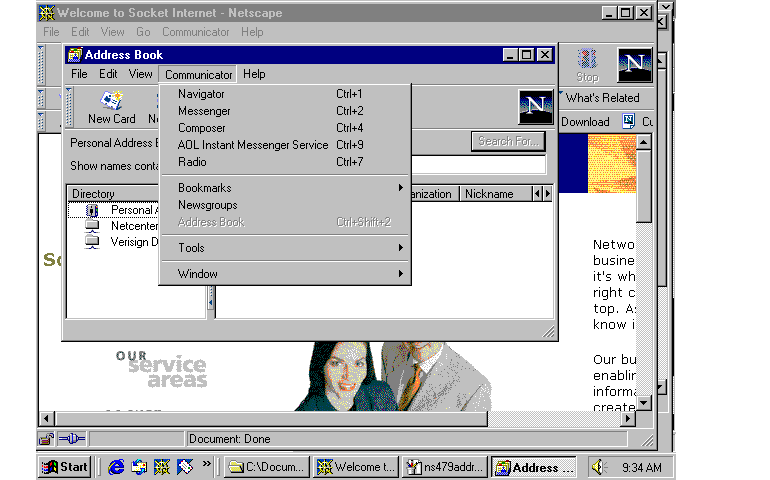Click the right column-scroll arrow beside Nickname
The height and width of the screenshot is (480, 770).
click(548, 194)
